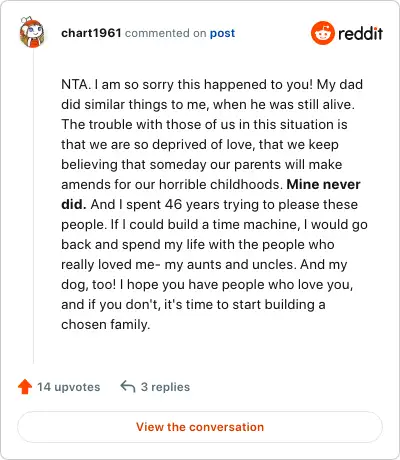Image resolution: width=400 pixels, height=460 pixels.
Task: Click the "NTA." opening of the comment
Action: pyautogui.click(x=76, y=84)
